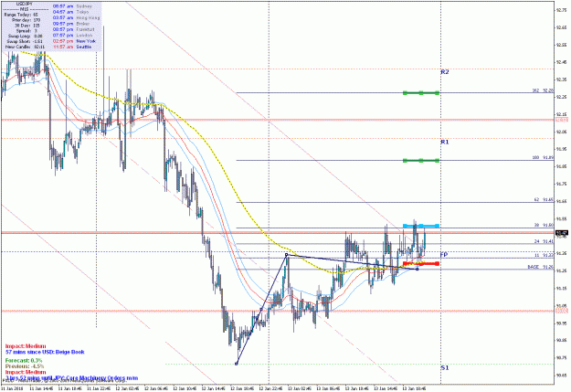Click the '57 mins since USD: Beige Book' text
This screenshot has width=571, height=392.
[x=45, y=352]
